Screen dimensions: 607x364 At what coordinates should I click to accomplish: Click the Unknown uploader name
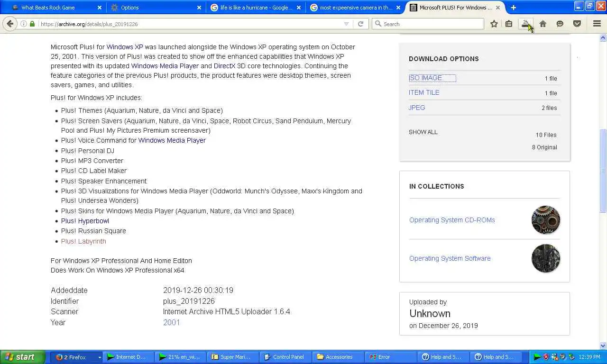[430, 314]
